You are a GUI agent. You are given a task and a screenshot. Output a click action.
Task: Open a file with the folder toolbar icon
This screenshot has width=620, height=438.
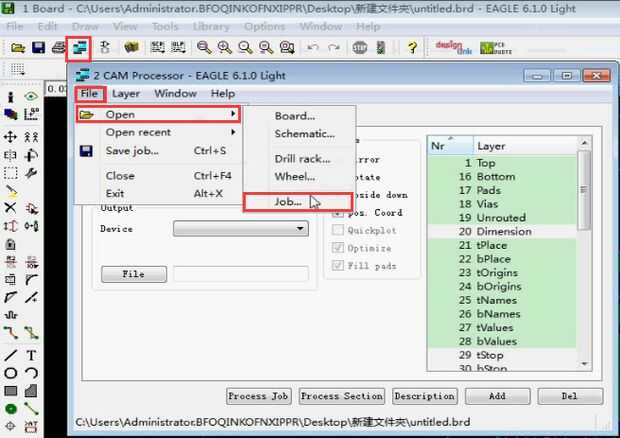pos(18,48)
